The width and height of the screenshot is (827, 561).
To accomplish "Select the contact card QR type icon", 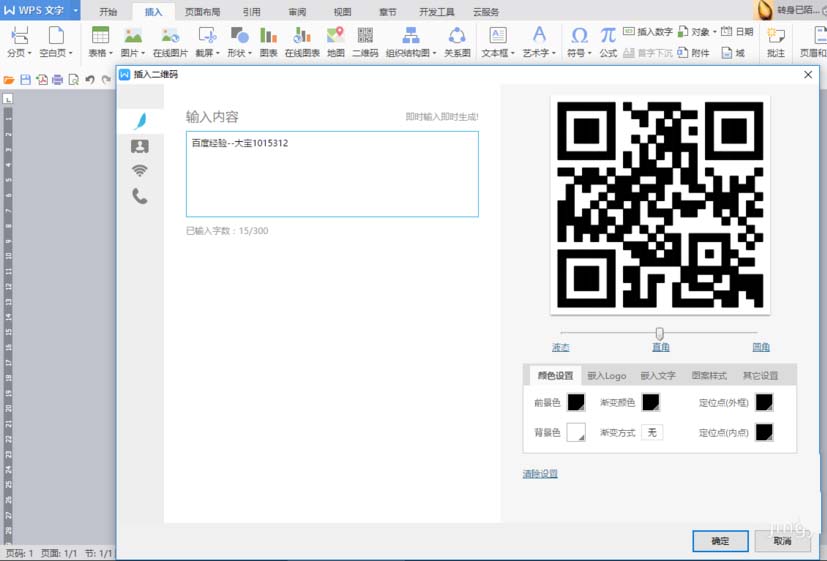I will click(140, 146).
